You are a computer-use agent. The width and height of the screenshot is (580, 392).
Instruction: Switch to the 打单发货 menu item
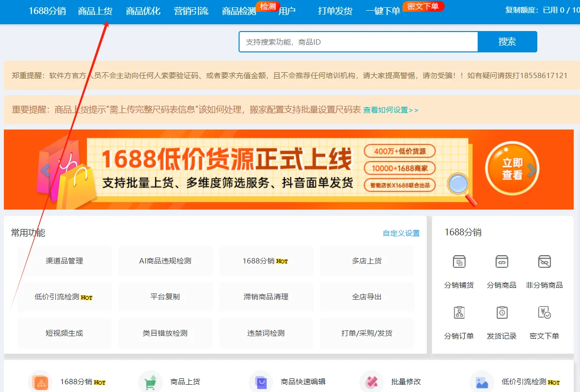tap(336, 11)
